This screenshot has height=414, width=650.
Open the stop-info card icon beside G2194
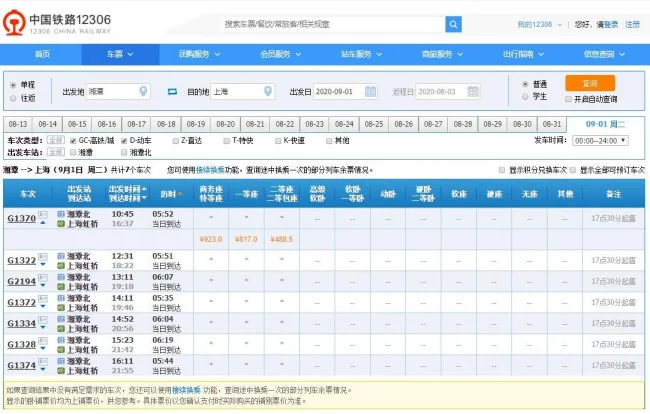tap(43, 278)
